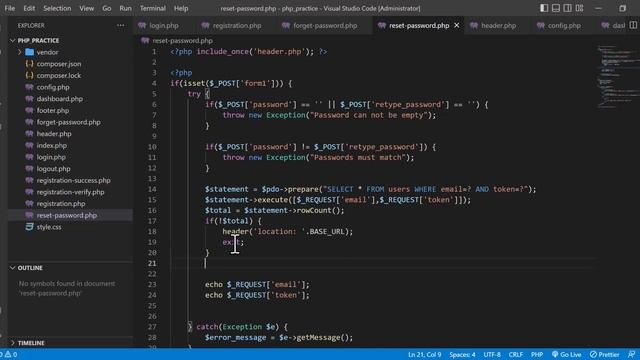Viewport: 640px width, 360px height.
Task: Open Go menu
Action: 107,8
